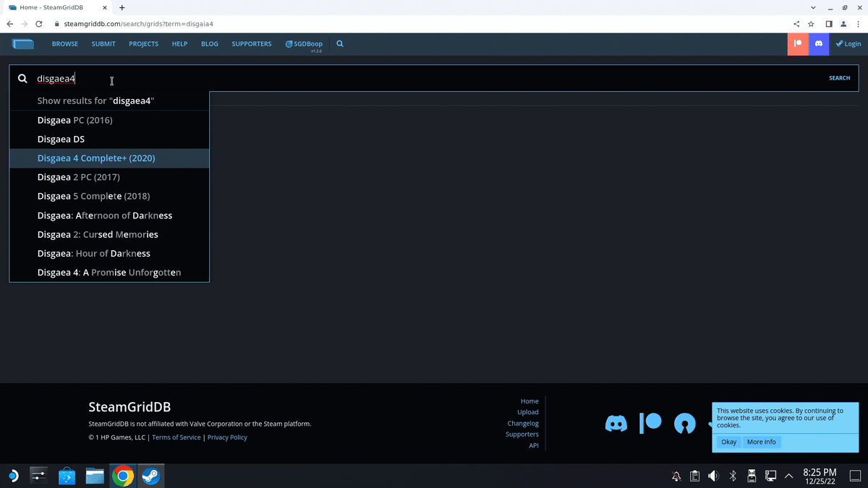Click More Info in the cookie notice
Screen dimensions: 868x488
(x=761, y=442)
